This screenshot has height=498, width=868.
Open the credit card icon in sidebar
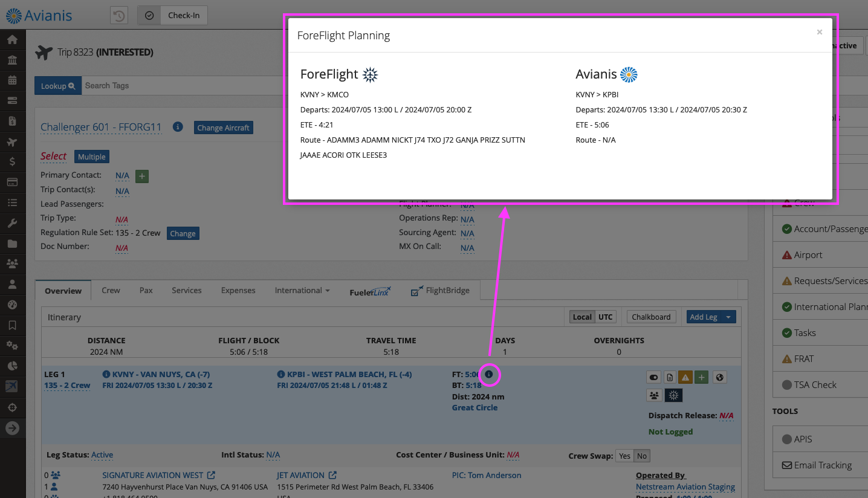[12, 183]
